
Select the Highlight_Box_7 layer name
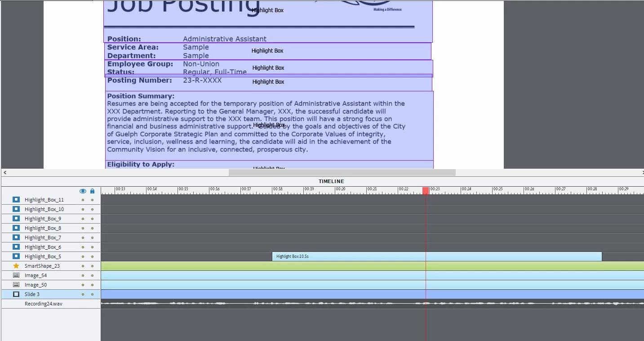click(x=43, y=238)
